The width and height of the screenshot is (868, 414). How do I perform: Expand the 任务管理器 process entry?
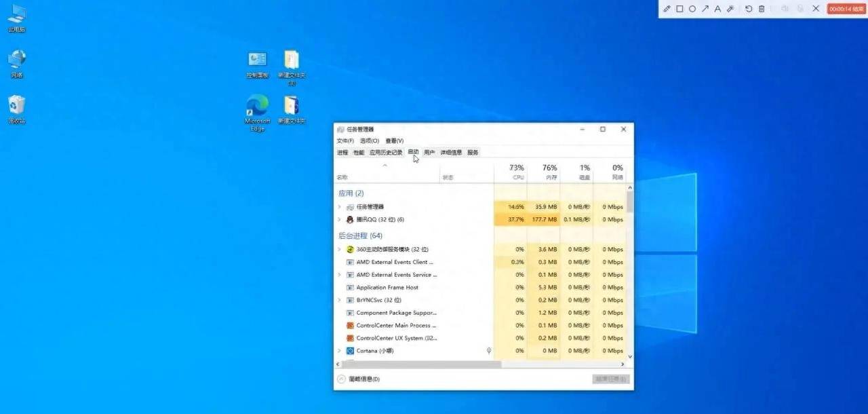tap(339, 206)
